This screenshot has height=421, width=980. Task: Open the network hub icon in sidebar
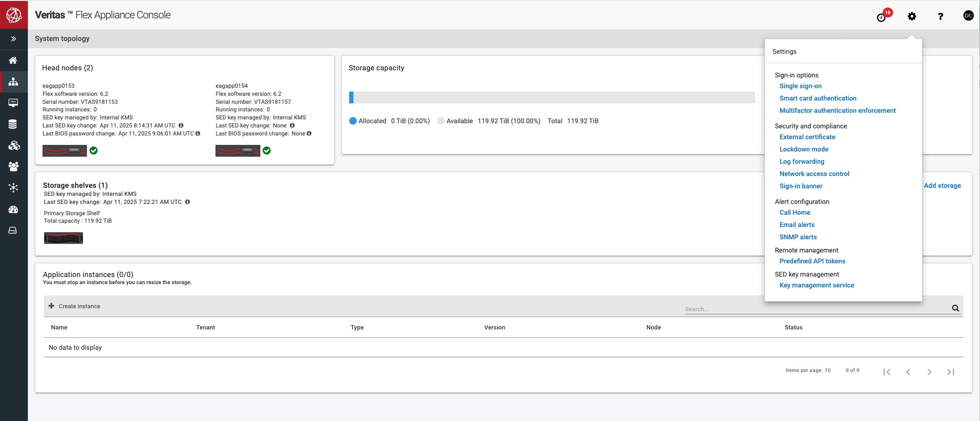(x=13, y=187)
